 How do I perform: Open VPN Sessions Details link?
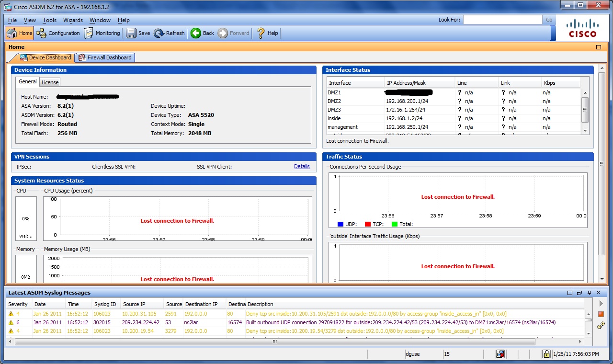click(302, 166)
